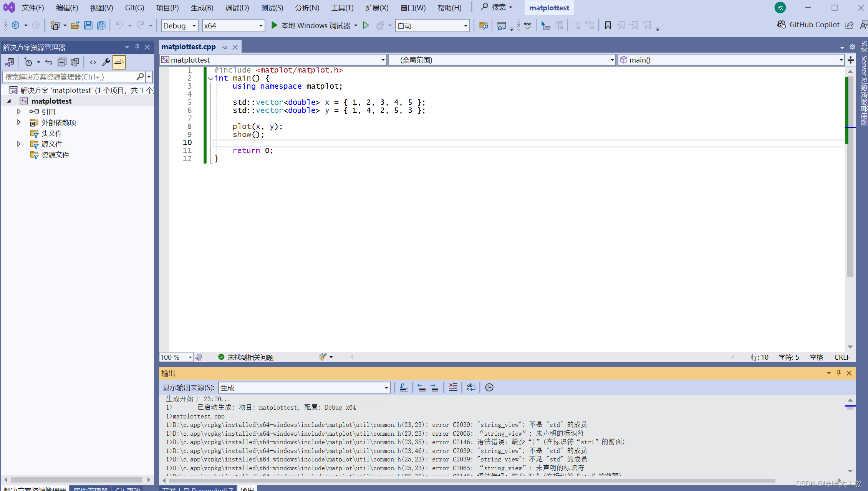The height and width of the screenshot is (491, 868).
Task: Toggle Preview Selected Items in Solution Explorer
Action: click(119, 62)
